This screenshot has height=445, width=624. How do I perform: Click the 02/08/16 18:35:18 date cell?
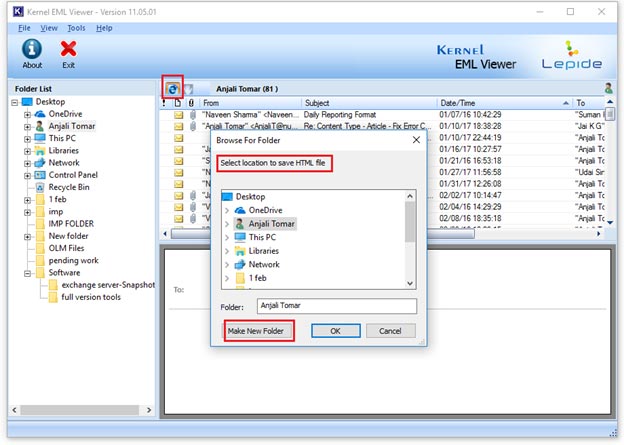[x=470, y=219]
